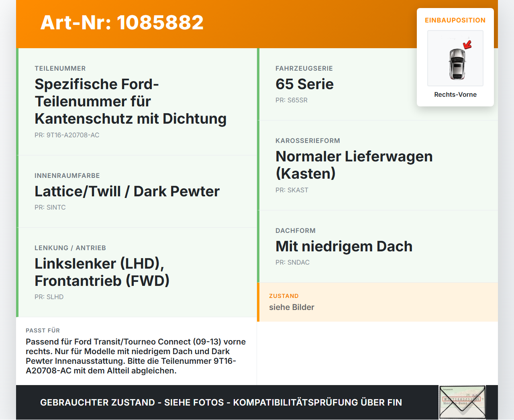Click the LENKUNG / ANTRIEB label
Screen dimensions: 514x420
pyautogui.click(x=70, y=248)
